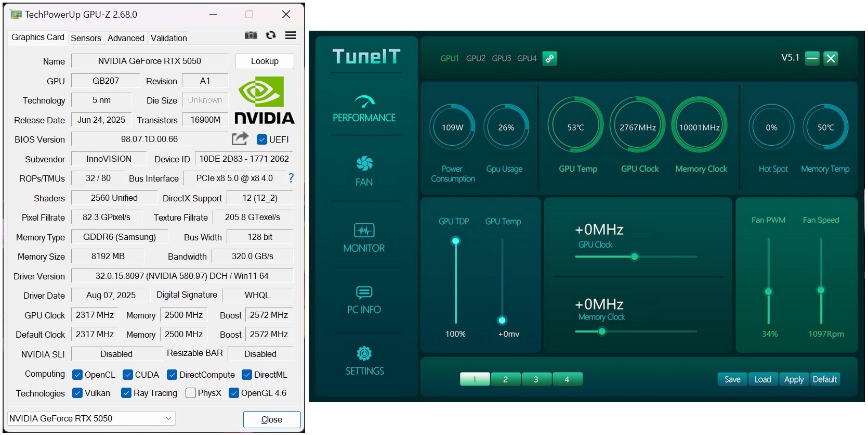Toggle the Vulkan checkbox
Viewport: 868px width, 435px height.
77,393
